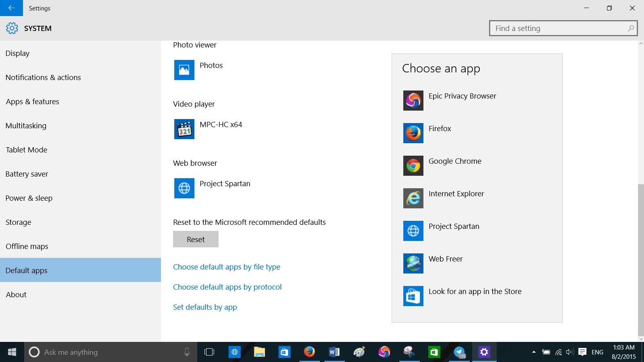
Task: Select Multitasking in the sidebar
Action: pos(80,125)
